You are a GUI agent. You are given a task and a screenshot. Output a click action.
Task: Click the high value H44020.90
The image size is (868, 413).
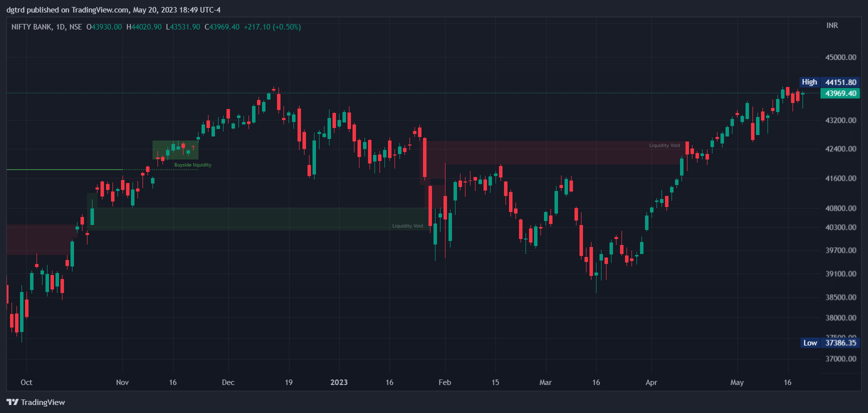[144, 27]
